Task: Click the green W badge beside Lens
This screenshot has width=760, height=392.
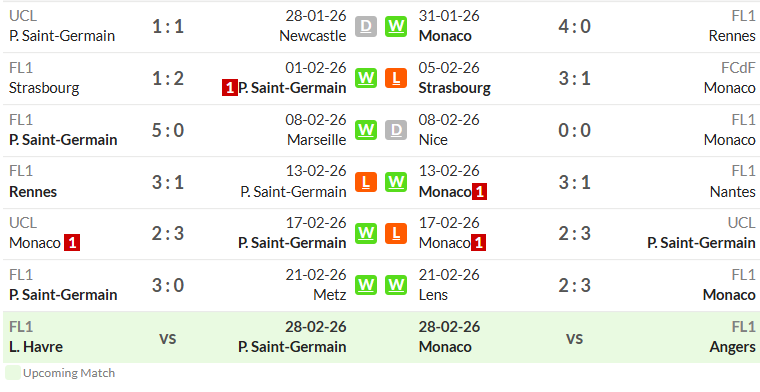Action: tap(396, 285)
